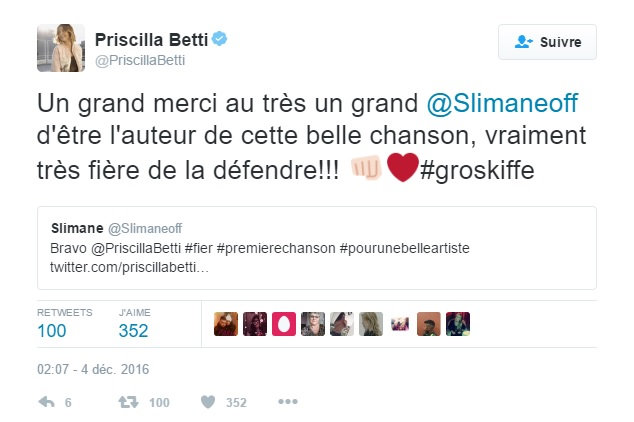The width and height of the screenshot is (634, 422).
Task: Open the tweet timestamp 02:07 - 4 déc. 2016
Action: click(92, 369)
